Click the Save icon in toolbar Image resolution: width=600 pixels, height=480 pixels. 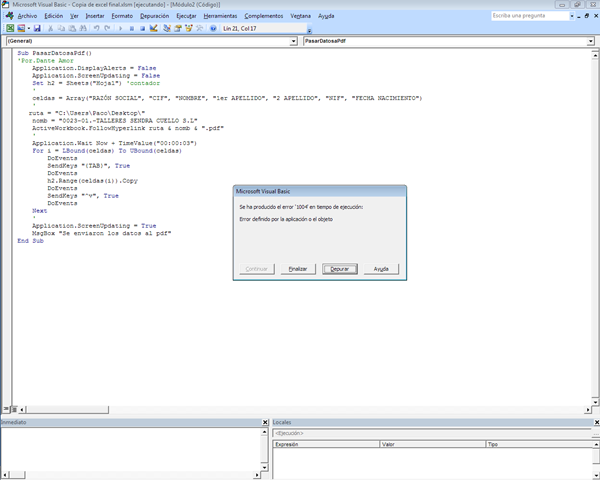tap(36, 28)
